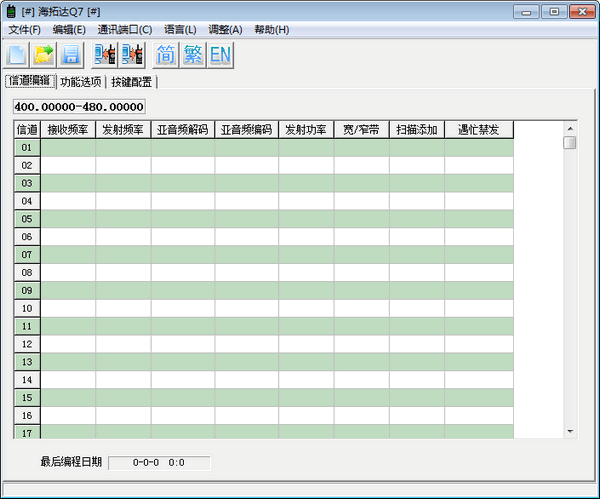The height and width of the screenshot is (499, 600).
Task: Switch to the 功能选项 tab
Action: [x=80, y=82]
